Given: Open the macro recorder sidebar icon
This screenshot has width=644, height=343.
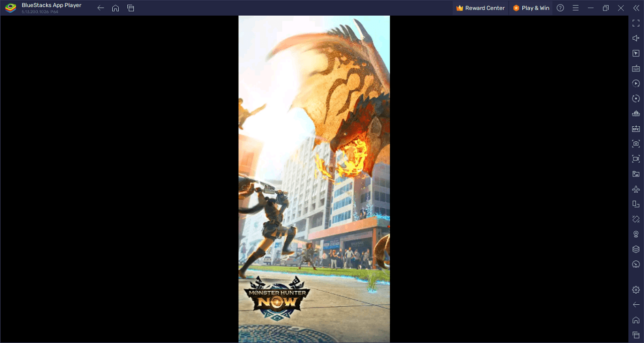Looking at the screenshot, I should click(636, 83).
